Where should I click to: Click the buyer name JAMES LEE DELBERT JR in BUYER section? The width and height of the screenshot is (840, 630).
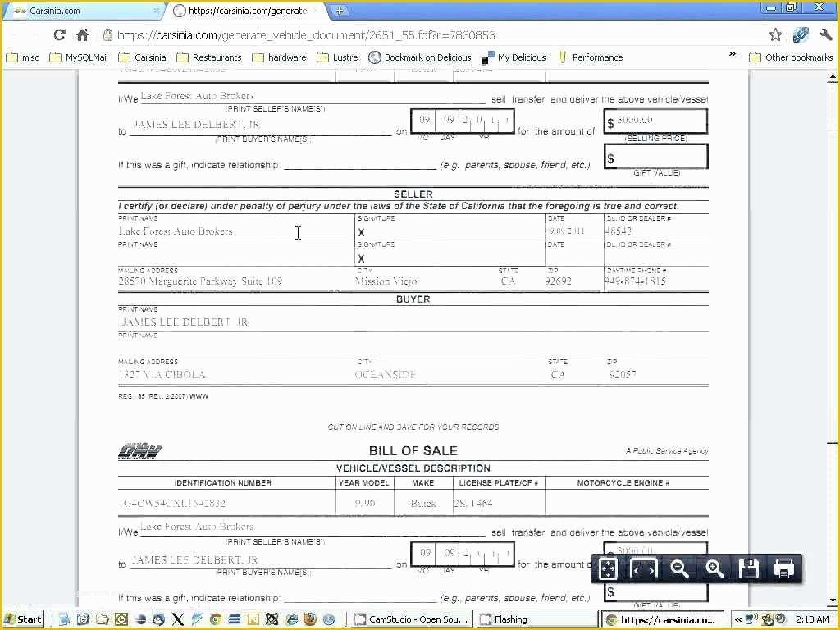(185, 322)
